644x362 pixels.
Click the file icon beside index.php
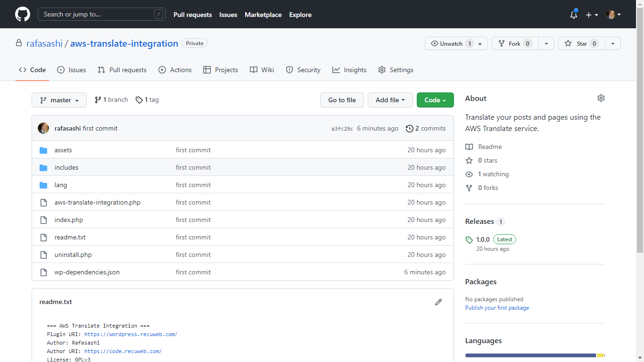[x=43, y=220]
